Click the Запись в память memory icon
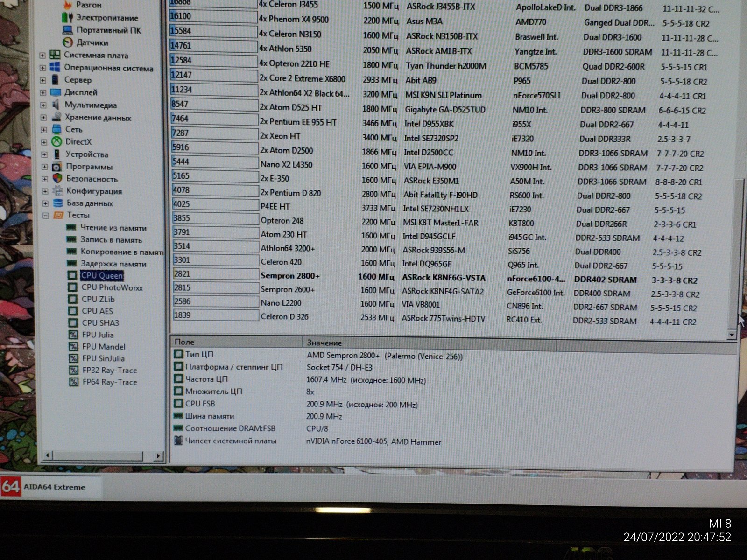Screen dimensions: 747x560 tap(71, 239)
